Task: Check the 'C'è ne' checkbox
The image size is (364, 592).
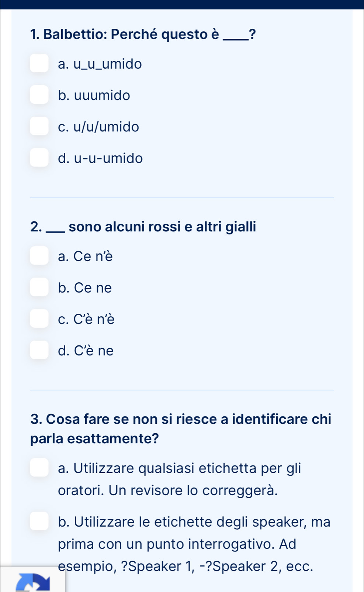Action: point(39,350)
